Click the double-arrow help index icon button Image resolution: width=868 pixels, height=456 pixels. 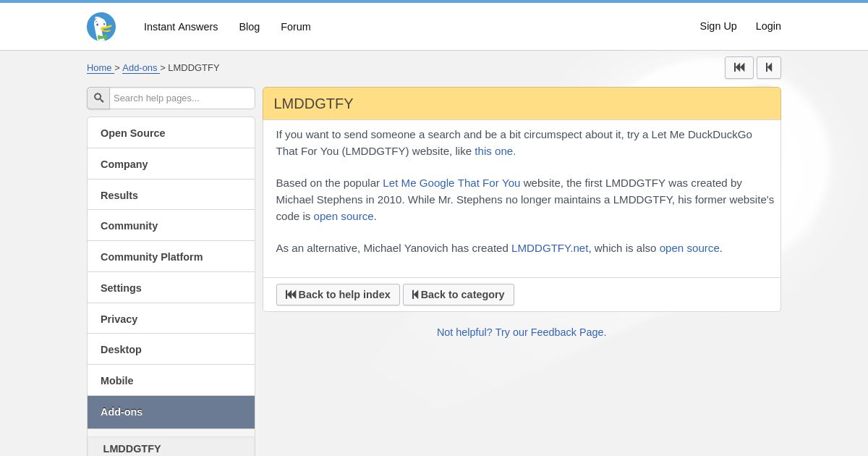click(x=739, y=67)
